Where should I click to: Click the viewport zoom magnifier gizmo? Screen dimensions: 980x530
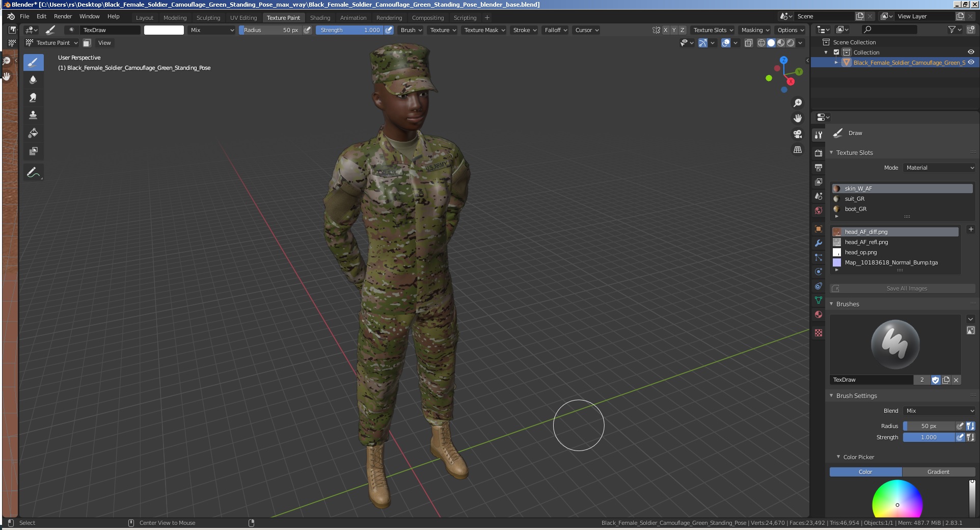[x=798, y=103]
